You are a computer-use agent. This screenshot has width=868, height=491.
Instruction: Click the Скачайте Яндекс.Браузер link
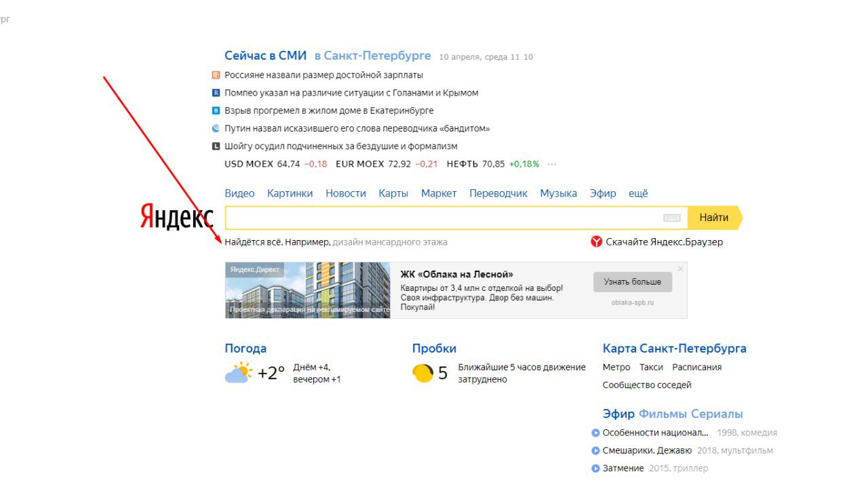pyautogui.click(x=665, y=242)
